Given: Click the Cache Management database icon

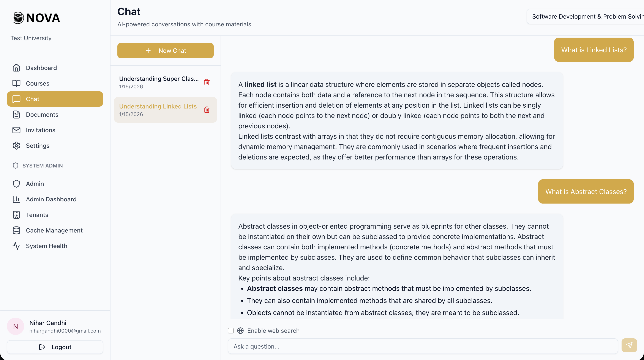Looking at the screenshot, I should pos(16,230).
